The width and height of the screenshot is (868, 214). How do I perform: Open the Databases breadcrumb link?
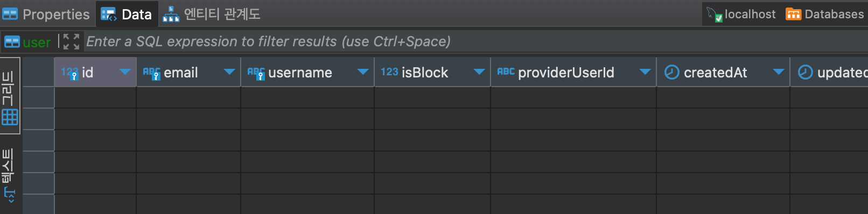click(824, 15)
